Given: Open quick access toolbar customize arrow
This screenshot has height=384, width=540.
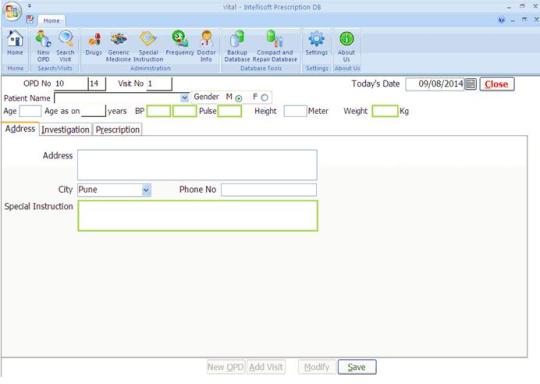Looking at the screenshot, I should point(30,6).
